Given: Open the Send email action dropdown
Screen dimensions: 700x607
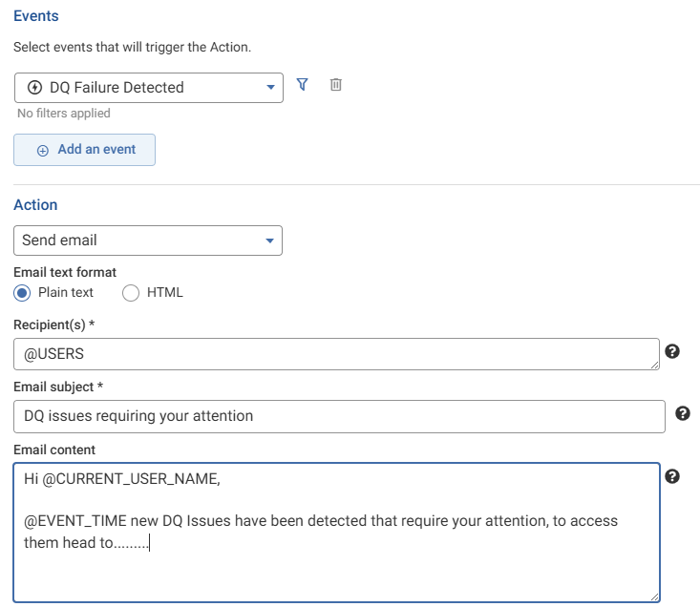Looking at the screenshot, I should (269, 241).
